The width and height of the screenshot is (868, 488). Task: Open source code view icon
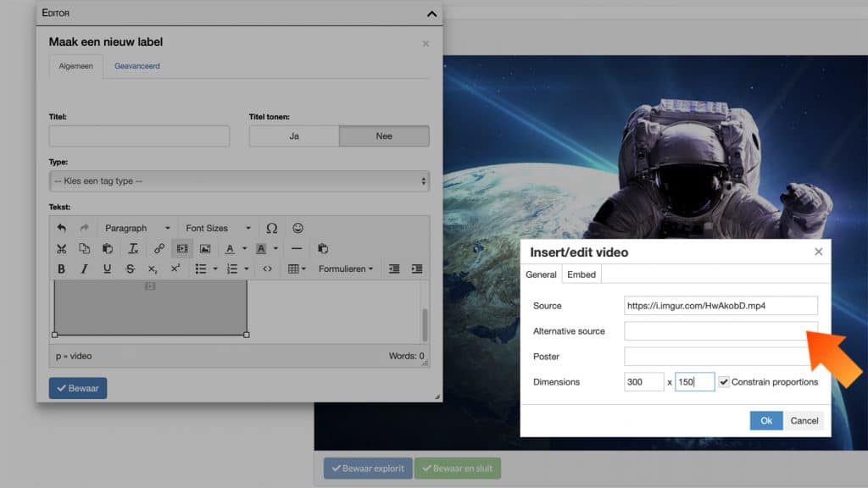[x=267, y=269]
